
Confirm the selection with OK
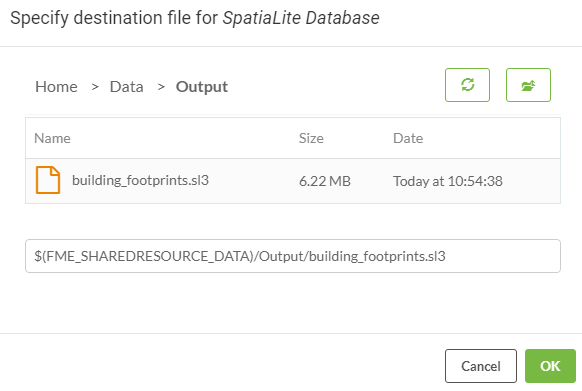click(x=550, y=366)
